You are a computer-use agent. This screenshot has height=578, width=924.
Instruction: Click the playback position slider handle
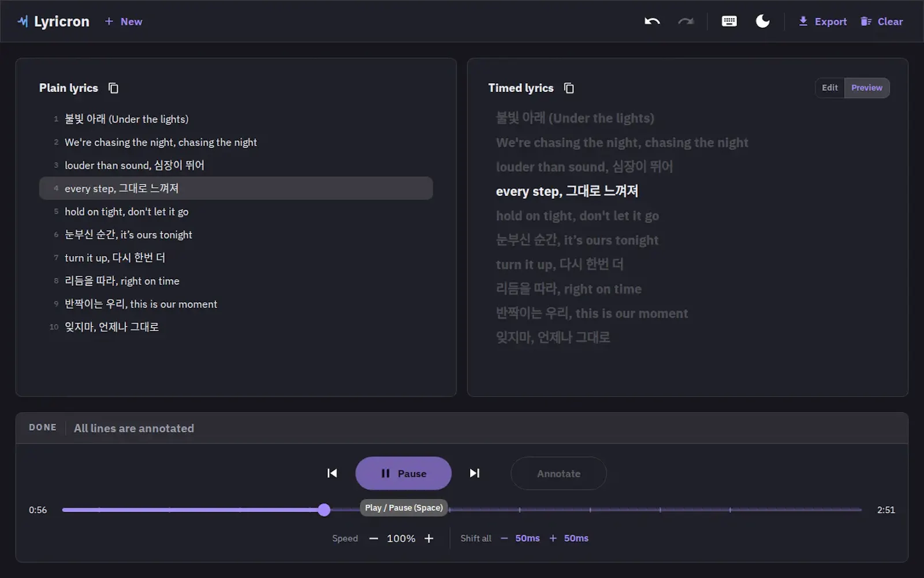(324, 510)
